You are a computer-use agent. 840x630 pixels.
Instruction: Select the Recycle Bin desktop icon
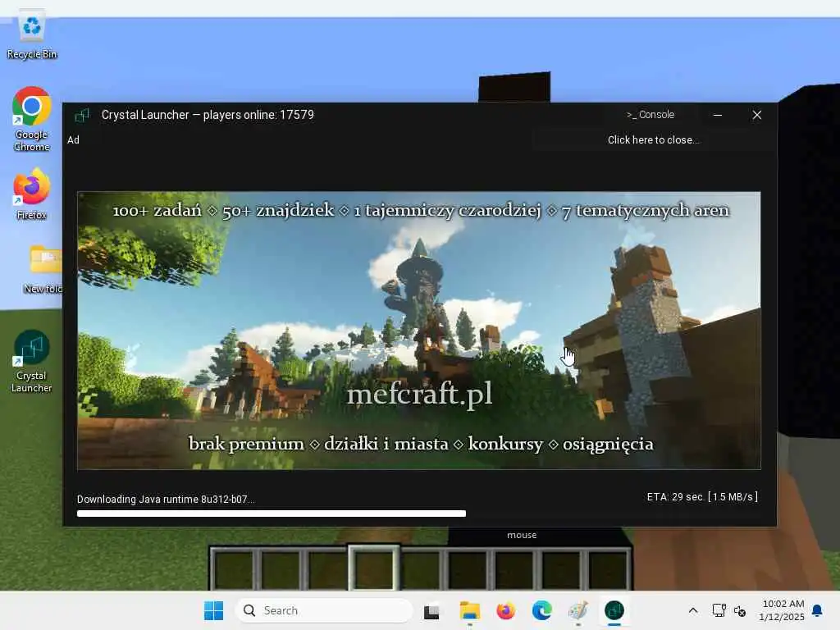tap(32, 36)
